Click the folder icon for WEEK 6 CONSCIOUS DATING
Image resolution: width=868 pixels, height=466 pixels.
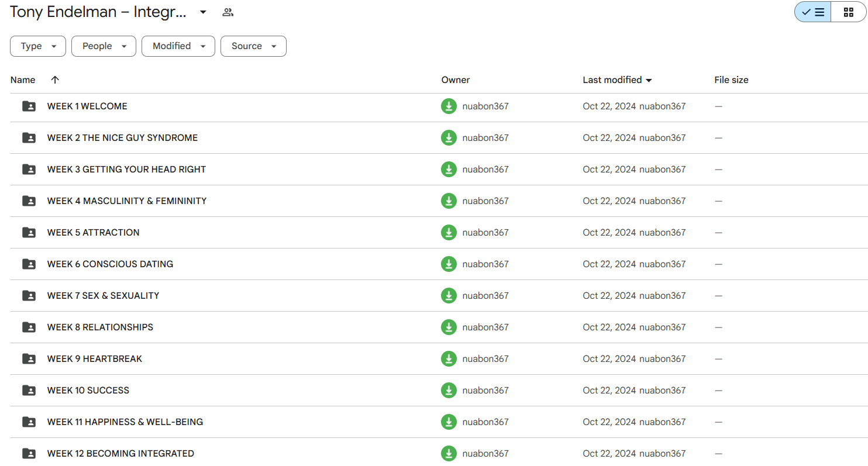tap(29, 264)
